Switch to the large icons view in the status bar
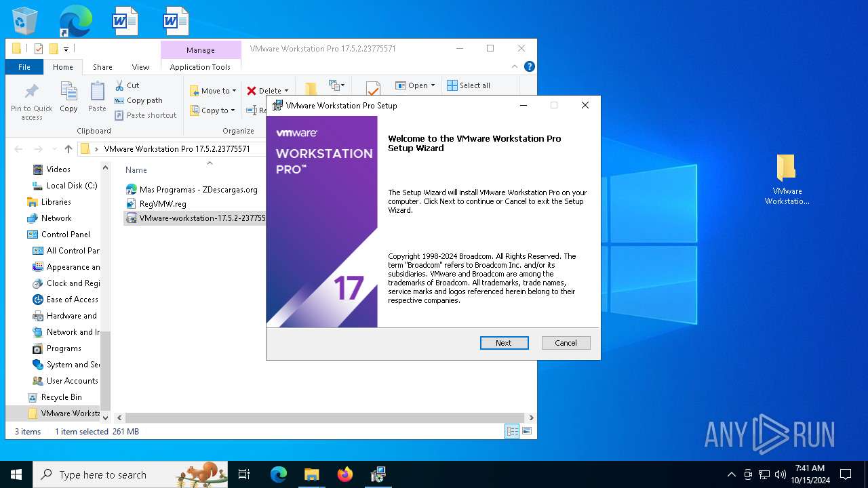 click(x=526, y=431)
